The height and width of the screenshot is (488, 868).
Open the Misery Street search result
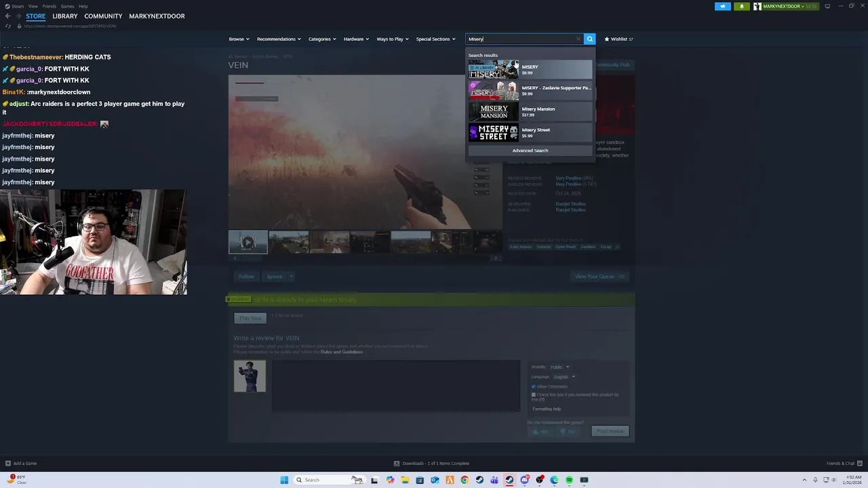tap(530, 132)
